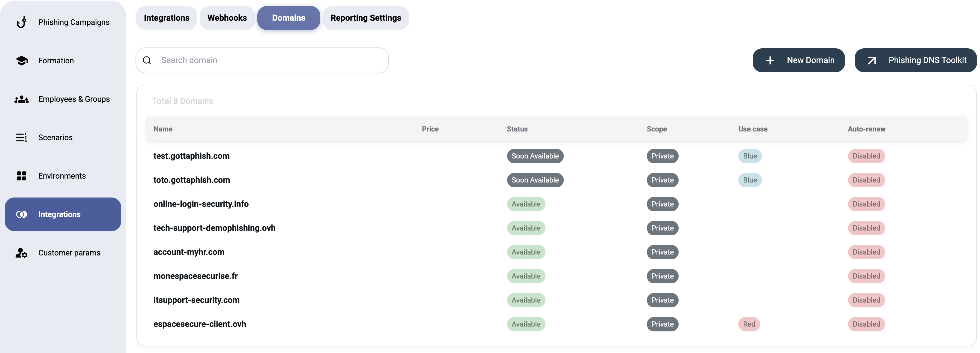Click Red use case badge for espacesecure-client.ovh
The height and width of the screenshot is (353, 980).
[749, 324]
